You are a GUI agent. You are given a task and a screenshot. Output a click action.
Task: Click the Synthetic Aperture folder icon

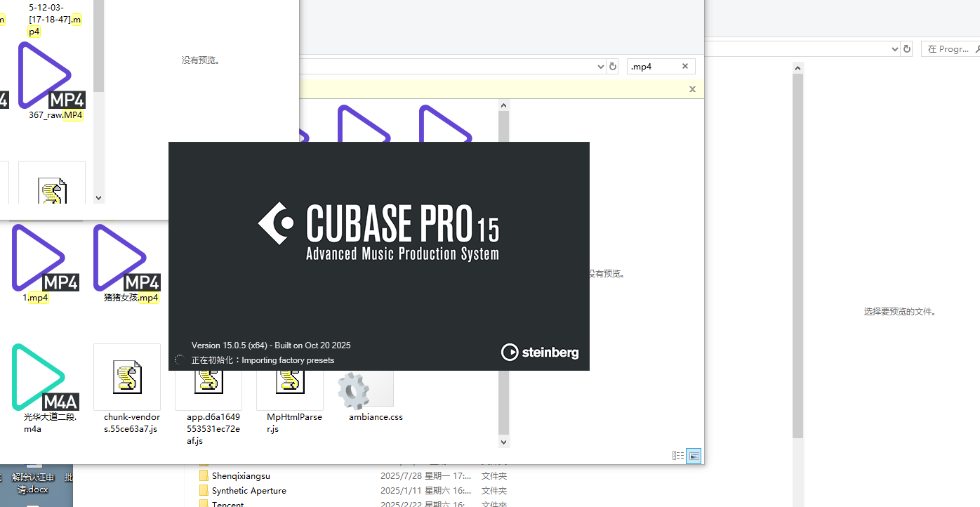[204, 491]
